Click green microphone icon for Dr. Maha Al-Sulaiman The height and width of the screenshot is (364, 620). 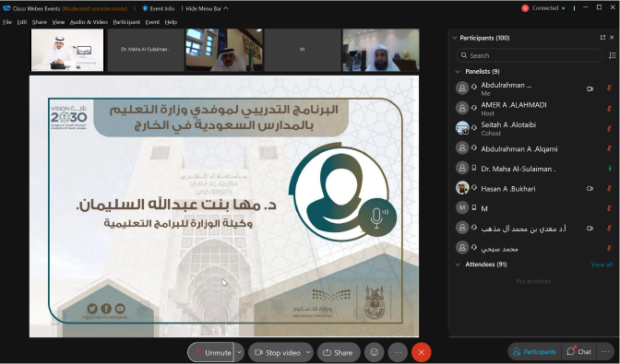pyautogui.click(x=610, y=169)
